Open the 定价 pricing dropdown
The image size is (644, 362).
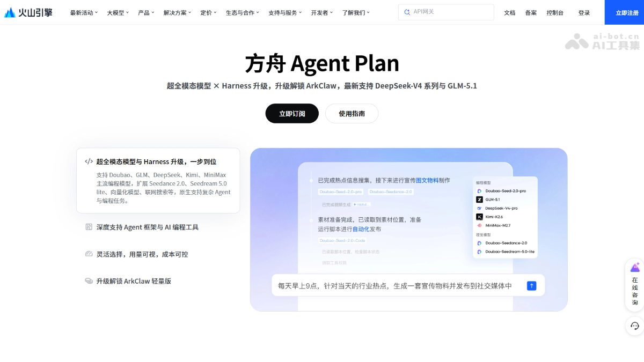(x=208, y=12)
